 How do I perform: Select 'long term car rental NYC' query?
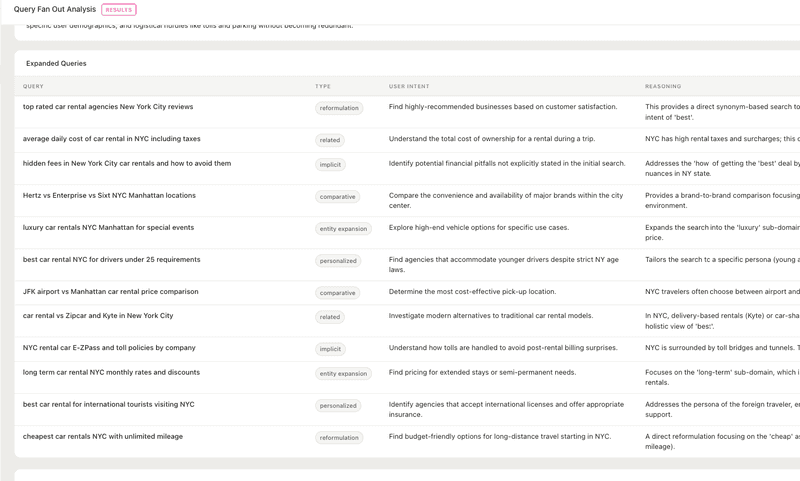(x=111, y=372)
